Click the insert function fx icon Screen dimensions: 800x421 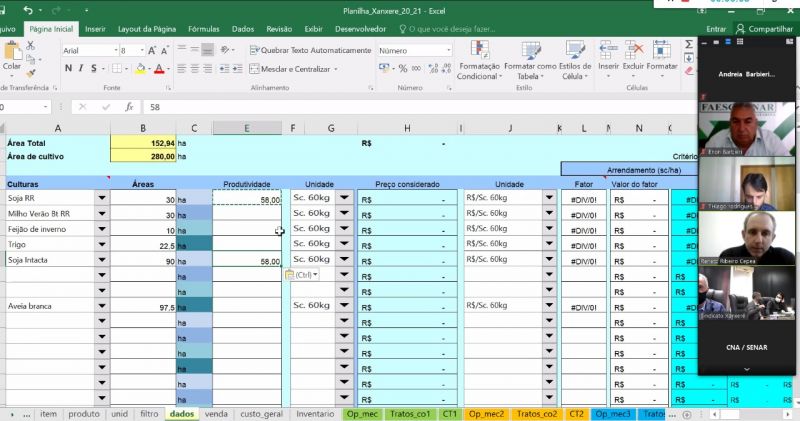[x=129, y=107]
